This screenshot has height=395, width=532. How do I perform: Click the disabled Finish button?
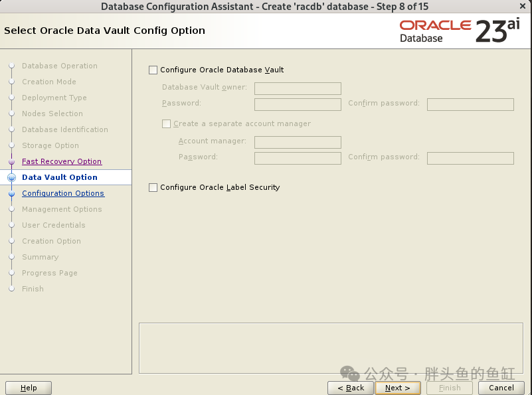tap(450, 388)
